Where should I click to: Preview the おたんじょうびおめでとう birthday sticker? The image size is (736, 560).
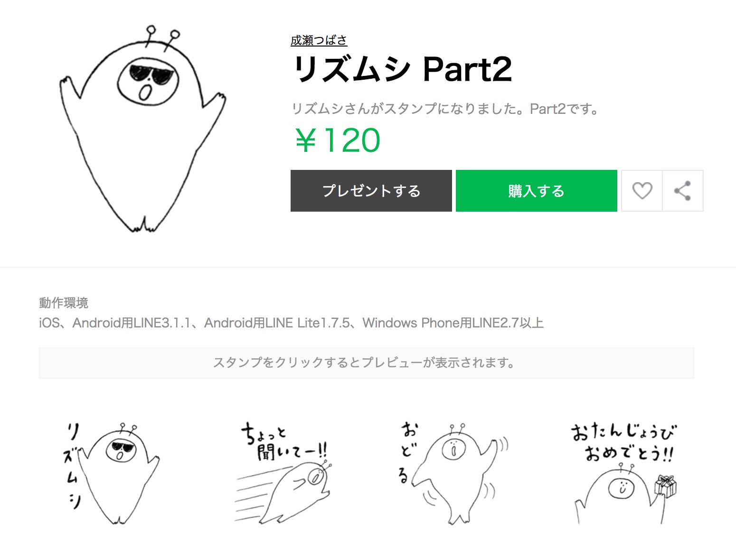pyautogui.click(x=624, y=473)
